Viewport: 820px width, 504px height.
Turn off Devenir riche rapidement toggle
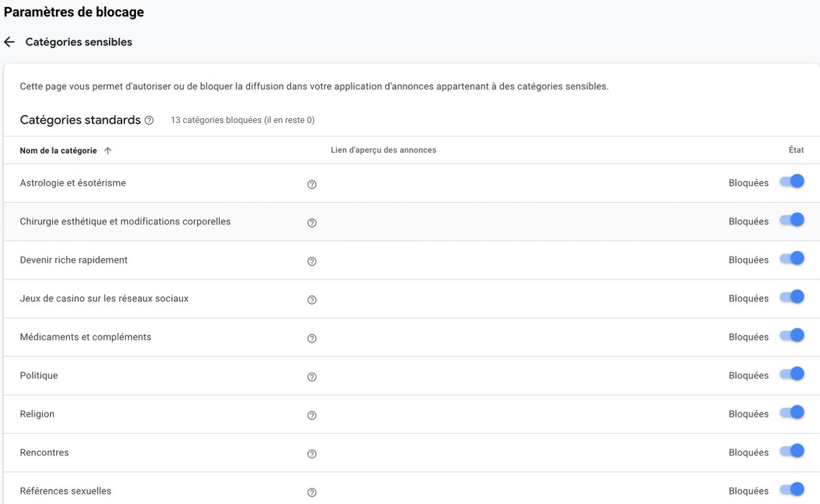(x=791, y=258)
